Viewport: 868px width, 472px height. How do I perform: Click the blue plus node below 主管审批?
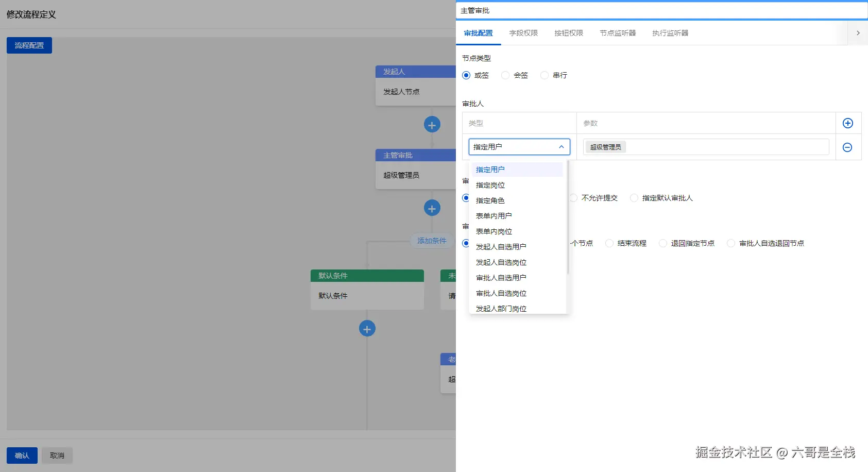coord(432,208)
